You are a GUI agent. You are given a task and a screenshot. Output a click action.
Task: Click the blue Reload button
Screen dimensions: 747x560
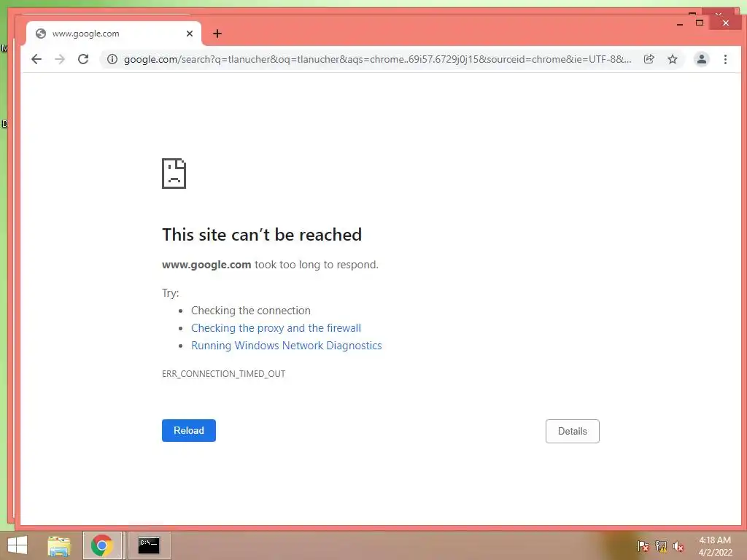tap(189, 430)
